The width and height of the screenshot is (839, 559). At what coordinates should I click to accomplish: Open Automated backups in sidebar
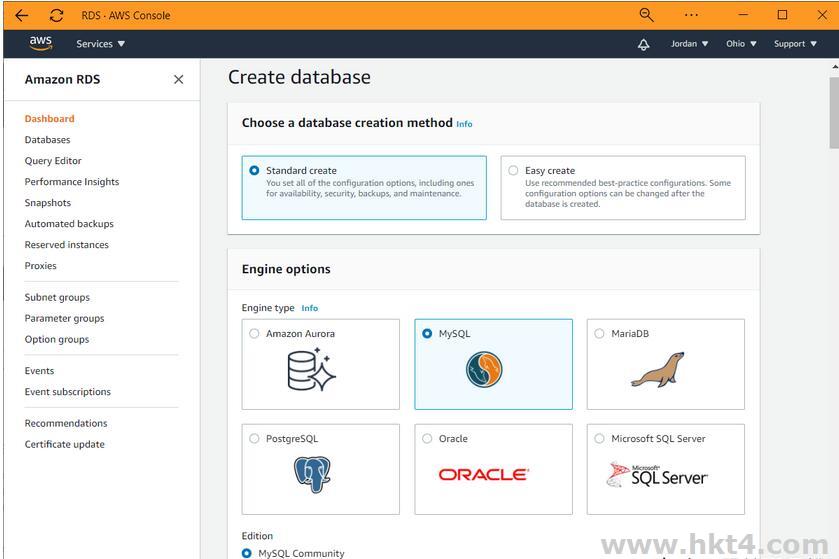69,224
